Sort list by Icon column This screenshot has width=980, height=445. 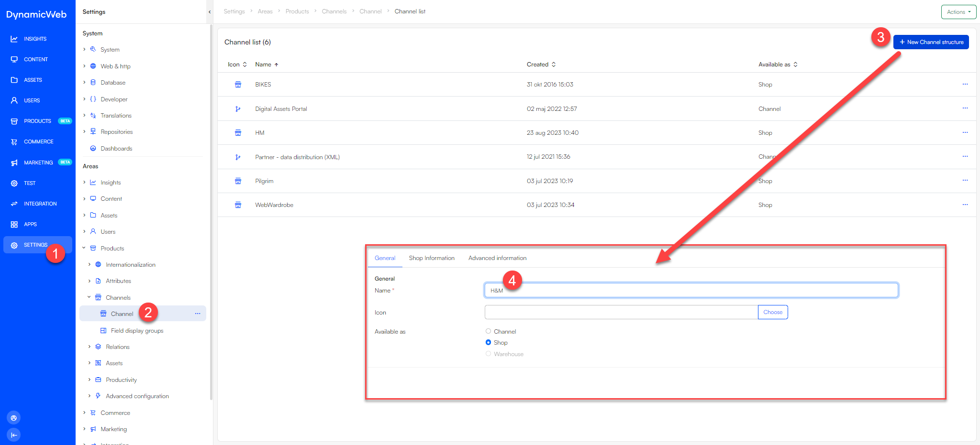pyautogui.click(x=237, y=65)
